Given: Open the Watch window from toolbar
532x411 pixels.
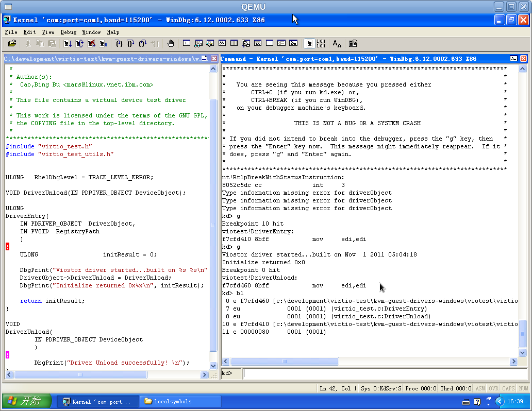Looking at the screenshot, I should pyautogui.click(x=198, y=43).
